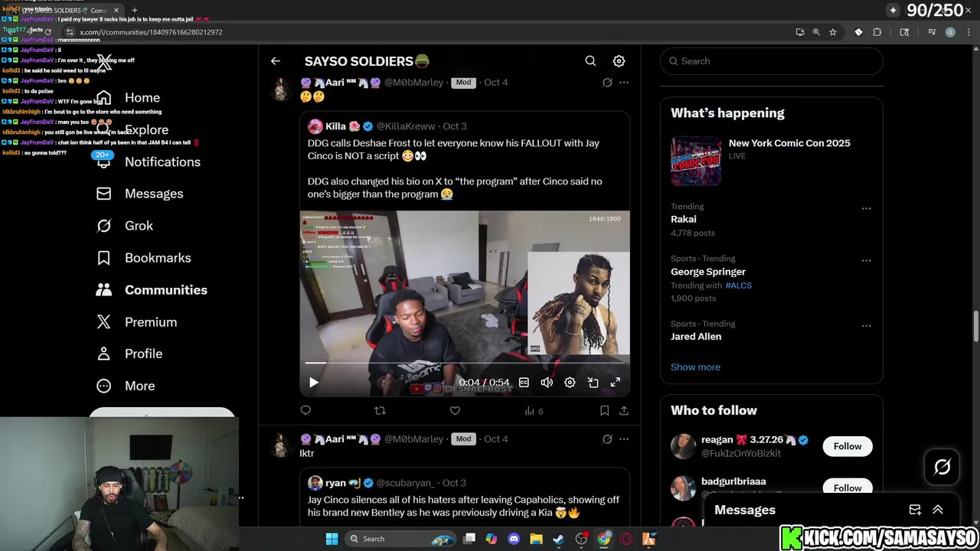980x551 pixels.
Task: Enter fullscreen on the video
Action: point(615,382)
